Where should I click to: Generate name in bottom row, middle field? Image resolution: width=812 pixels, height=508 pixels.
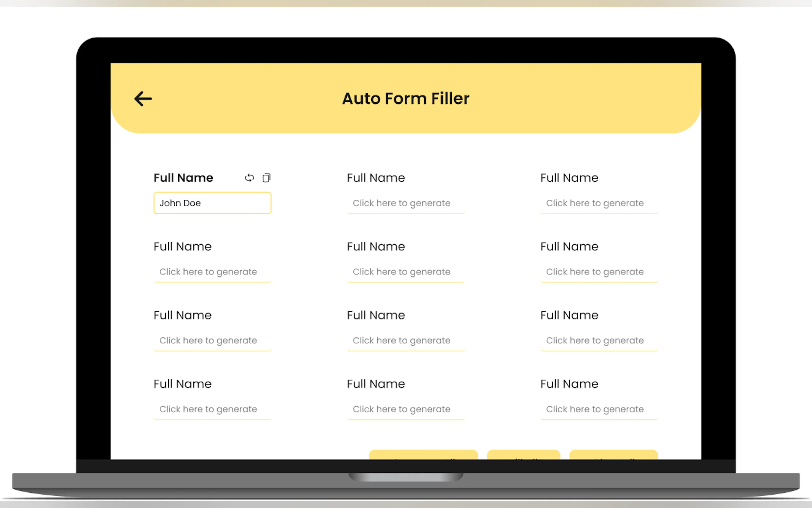(405, 409)
